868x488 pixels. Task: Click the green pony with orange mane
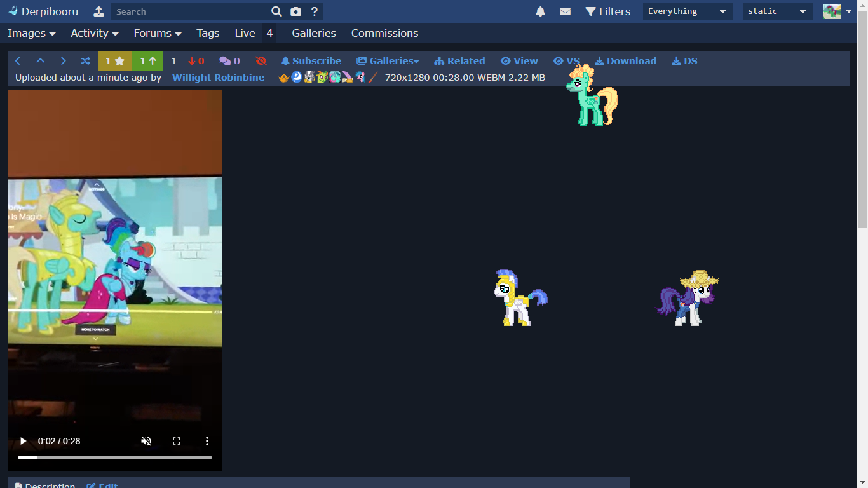click(x=592, y=95)
